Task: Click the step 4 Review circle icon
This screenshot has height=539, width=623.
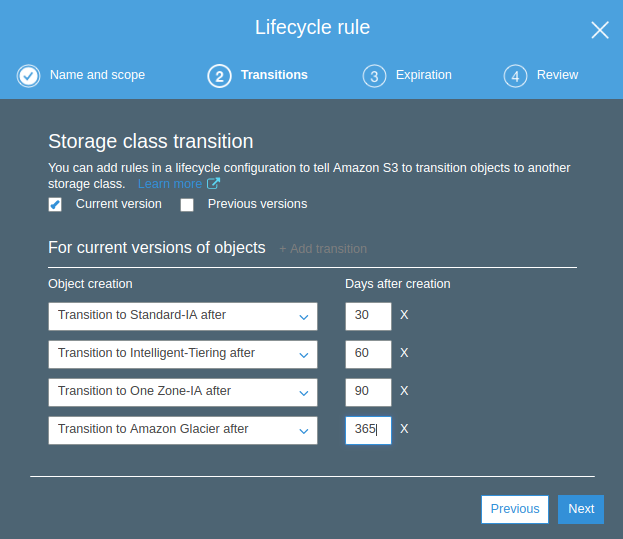Action: pos(515,76)
